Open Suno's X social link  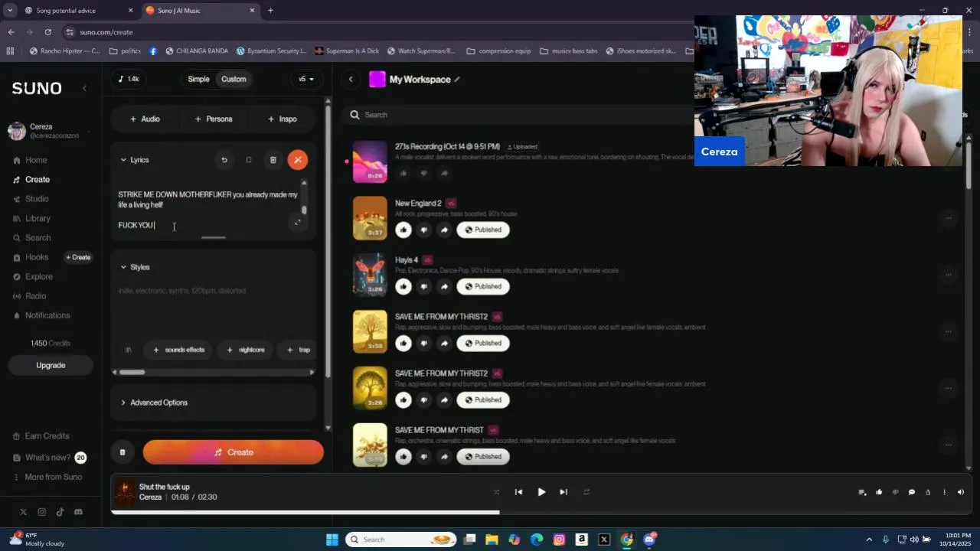[x=23, y=512]
